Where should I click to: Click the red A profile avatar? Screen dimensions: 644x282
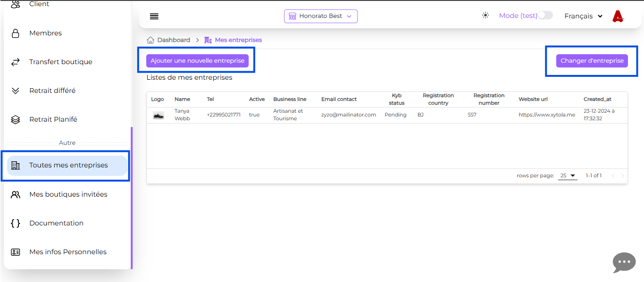pyautogui.click(x=618, y=17)
